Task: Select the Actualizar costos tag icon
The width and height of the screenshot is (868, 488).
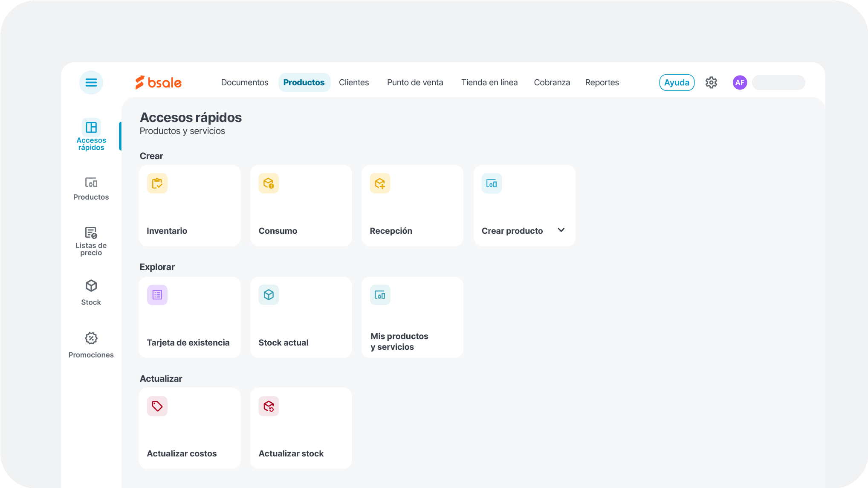Action: (157, 406)
